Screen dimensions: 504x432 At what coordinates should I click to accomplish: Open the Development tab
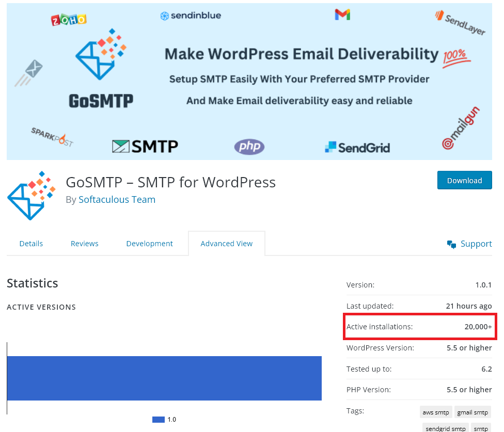pos(149,244)
